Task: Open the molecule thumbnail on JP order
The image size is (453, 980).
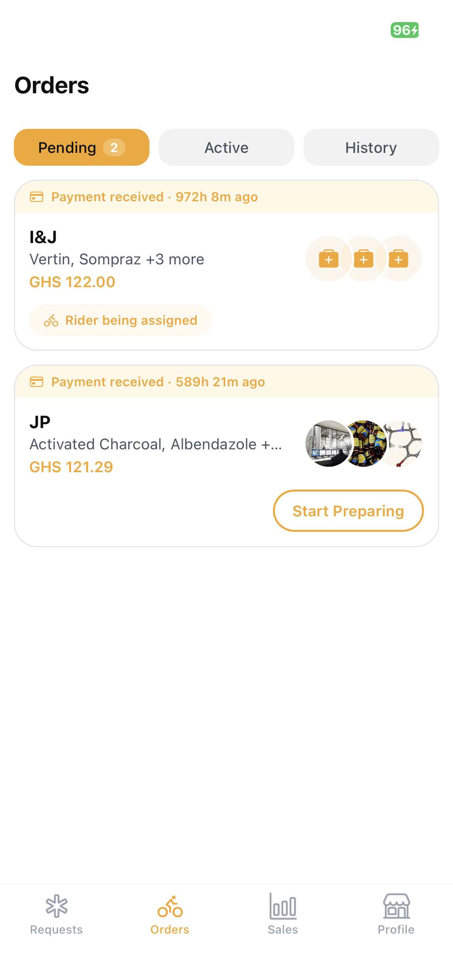Action: (403, 444)
